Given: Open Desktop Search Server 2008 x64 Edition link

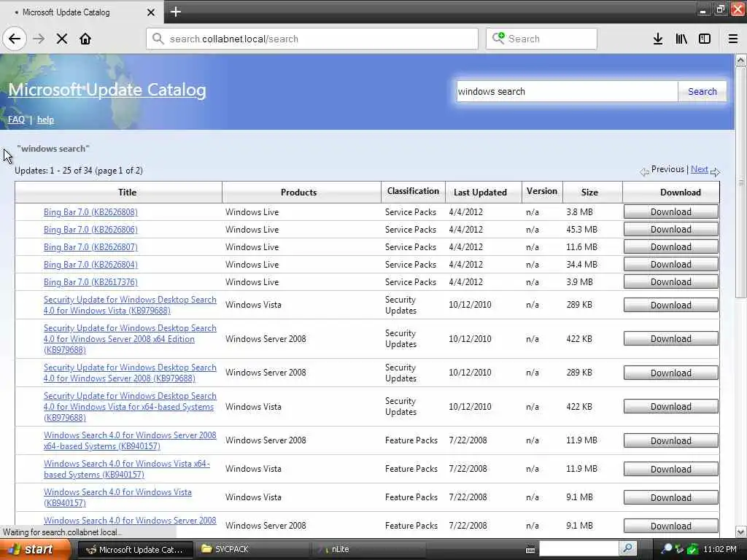Looking at the screenshot, I should coord(130,339).
